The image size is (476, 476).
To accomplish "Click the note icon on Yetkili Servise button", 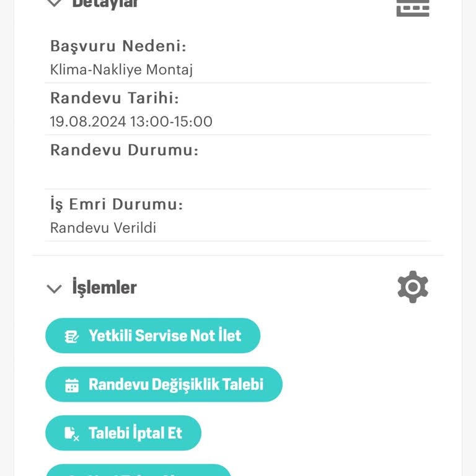I will pyautogui.click(x=72, y=336).
